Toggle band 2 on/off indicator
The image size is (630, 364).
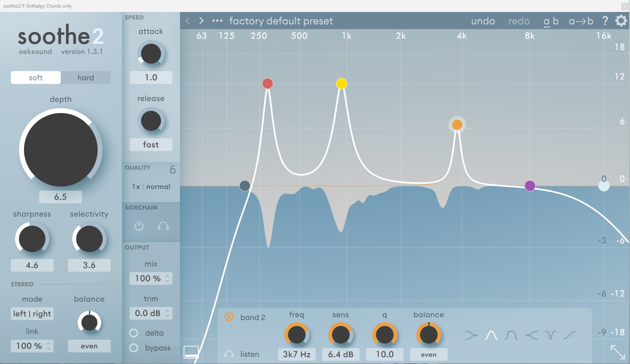(229, 317)
